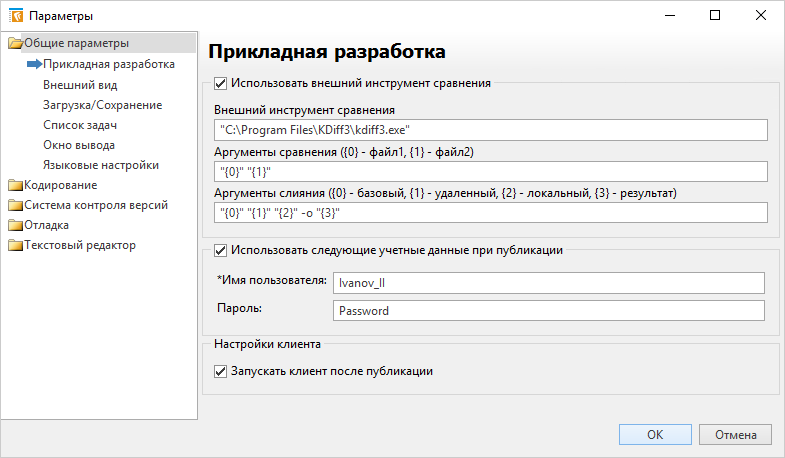Viewport: 785px width, 458px height.
Task: Focus the Имя пользователя input field
Action: pyautogui.click(x=548, y=283)
